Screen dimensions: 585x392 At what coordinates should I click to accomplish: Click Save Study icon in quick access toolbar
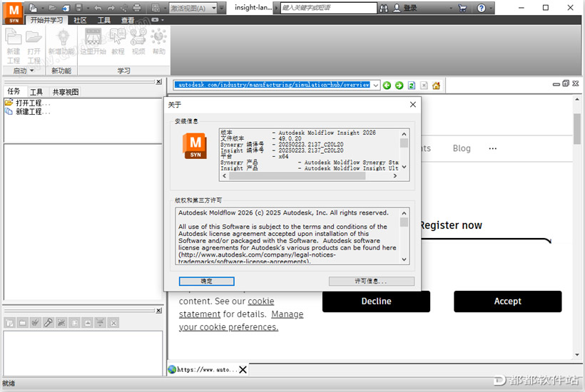78,8
